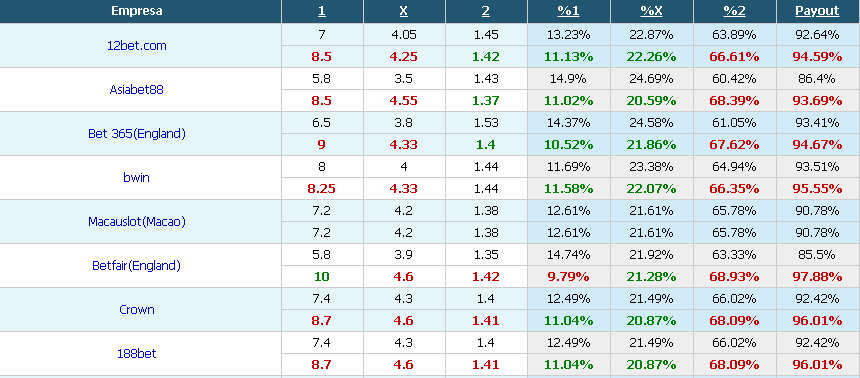Sort by the %X column header
Image resolution: width=860 pixels, height=378 pixels.
[651, 11]
